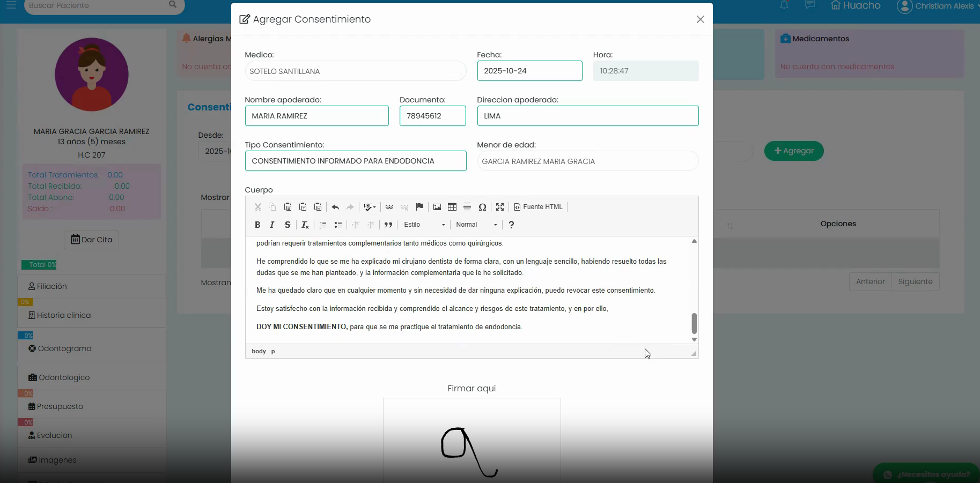Apply block quote formatting
Viewport: 980px width, 483px height.
388,225
